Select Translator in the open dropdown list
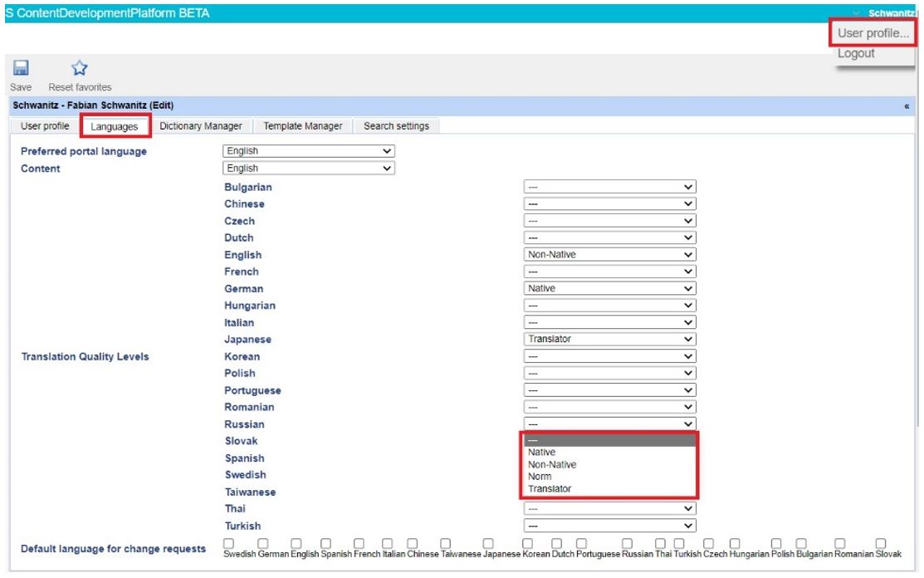The width and height of the screenshot is (924, 578). (550, 489)
